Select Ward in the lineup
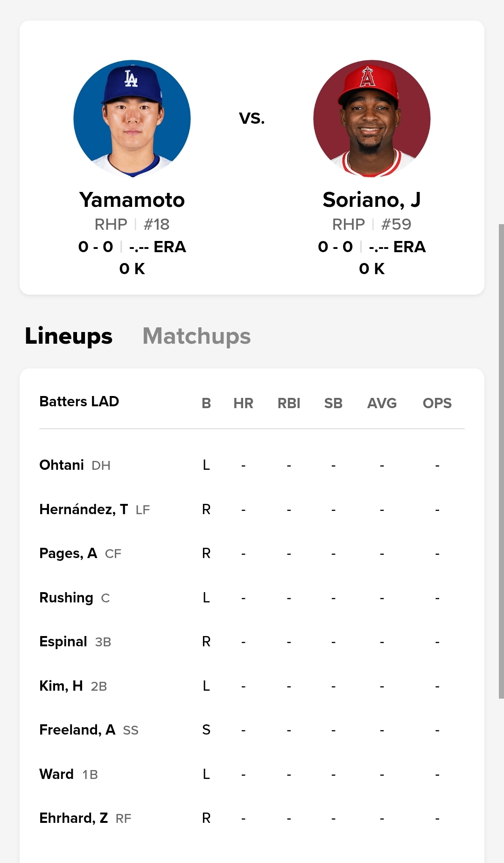The height and width of the screenshot is (863, 504). 56,774
